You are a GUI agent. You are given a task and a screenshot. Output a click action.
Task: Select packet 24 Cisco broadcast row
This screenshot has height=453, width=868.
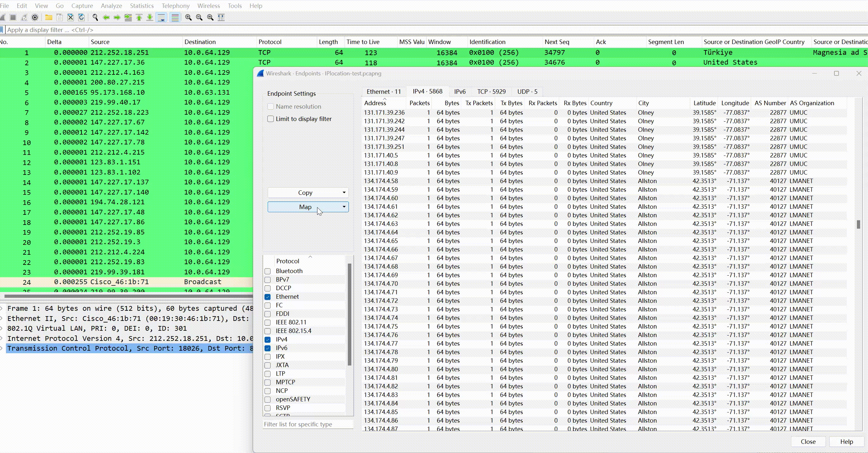(126, 282)
